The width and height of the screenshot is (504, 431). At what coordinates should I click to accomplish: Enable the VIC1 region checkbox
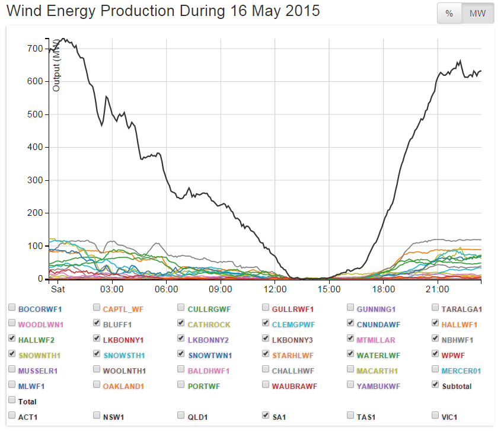(x=436, y=416)
